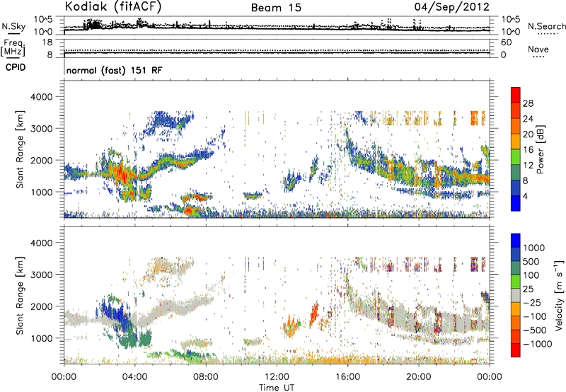Click the red power echo near 03:00
Viewport: 566px width, 392px height.
pyautogui.click(x=122, y=174)
